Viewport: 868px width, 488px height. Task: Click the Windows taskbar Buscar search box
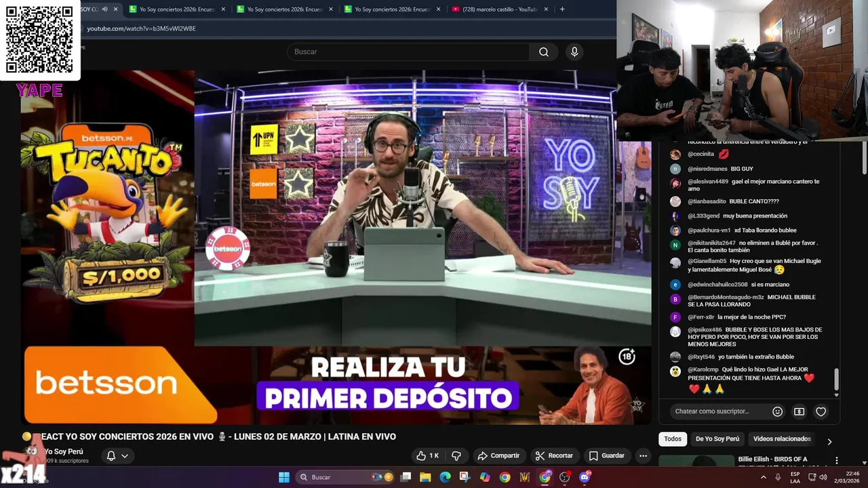[346, 477]
